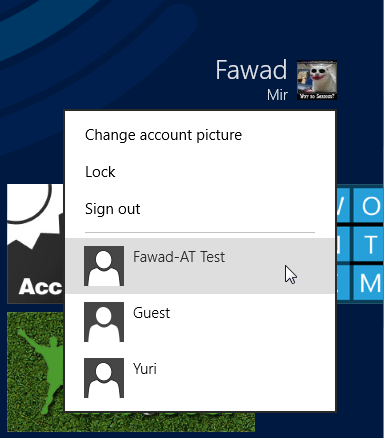Open the gear tile labeled Acc
384x438 pixels.
click(36, 244)
